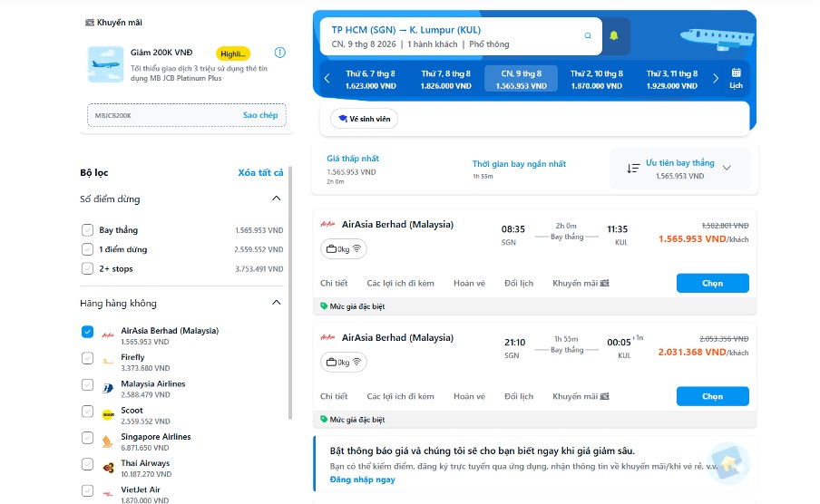The width and height of the screenshot is (820, 504).
Task: Choose the 08:35 flight with Chọn
Action: click(x=712, y=283)
